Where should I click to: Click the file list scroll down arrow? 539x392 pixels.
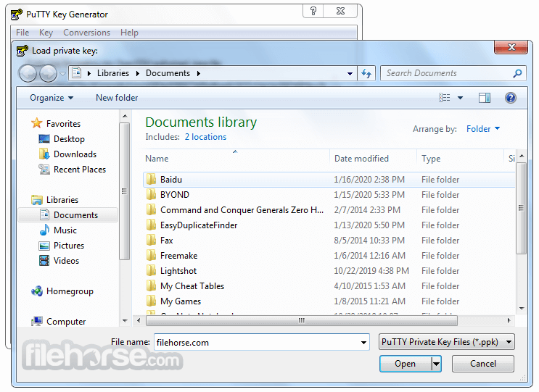tap(522, 309)
